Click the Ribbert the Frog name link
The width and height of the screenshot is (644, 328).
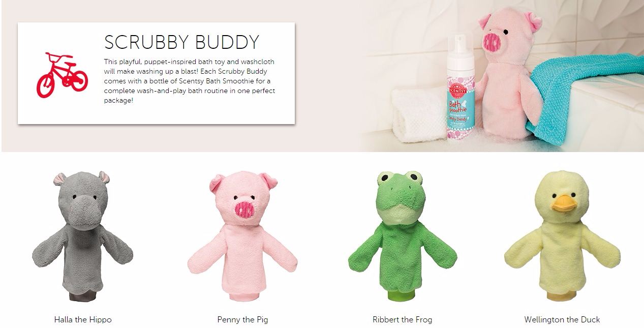tap(402, 320)
